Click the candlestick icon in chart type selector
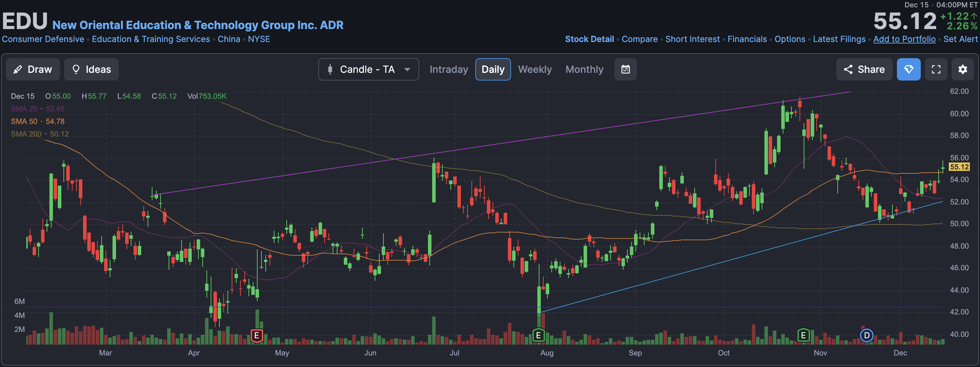 [x=330, y=69]
